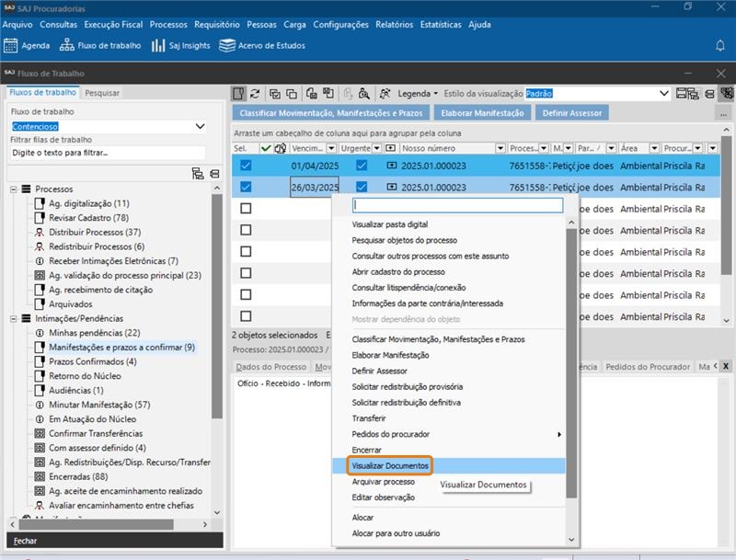Click the green checkmark column header icon
This screenshot has width=736, height=560.
click(266, 148)
